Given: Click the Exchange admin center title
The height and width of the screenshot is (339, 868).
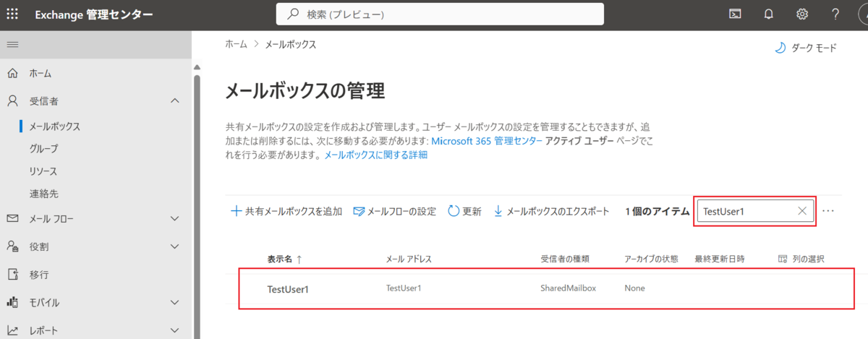Looking at the screenshot, I should 94,14.
